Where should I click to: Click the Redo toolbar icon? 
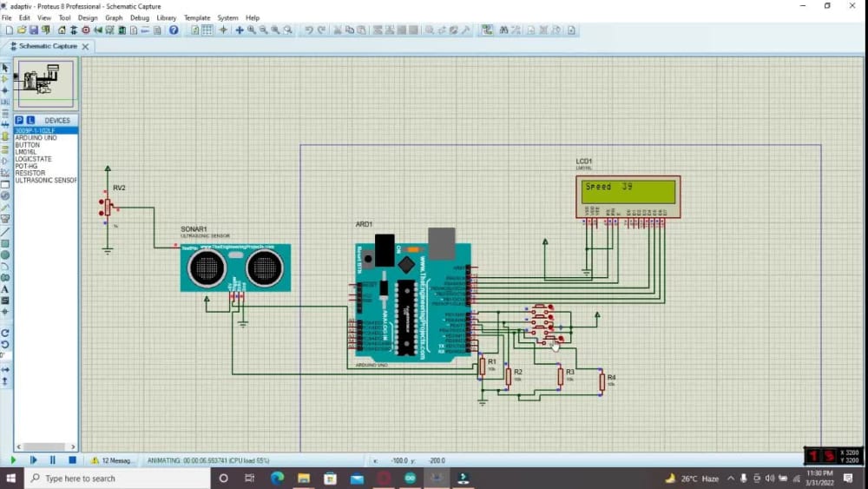321,30
